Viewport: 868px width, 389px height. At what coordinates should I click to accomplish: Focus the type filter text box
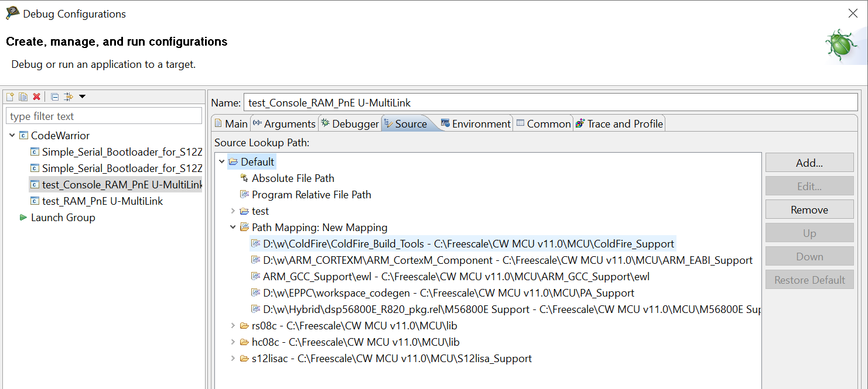click(104, 116)
